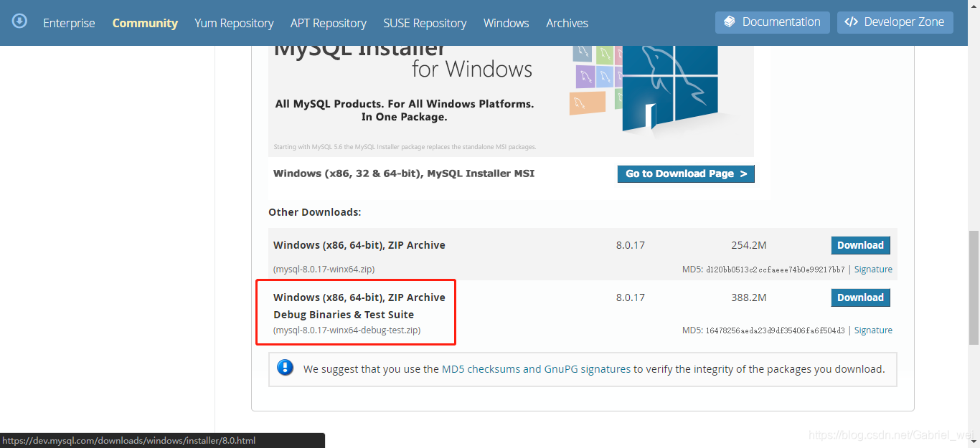Click the (mysql-8.0.17-winx64-debug-test.zip) filename
This screenshot has height=448, width=980.
coord(347,330)
